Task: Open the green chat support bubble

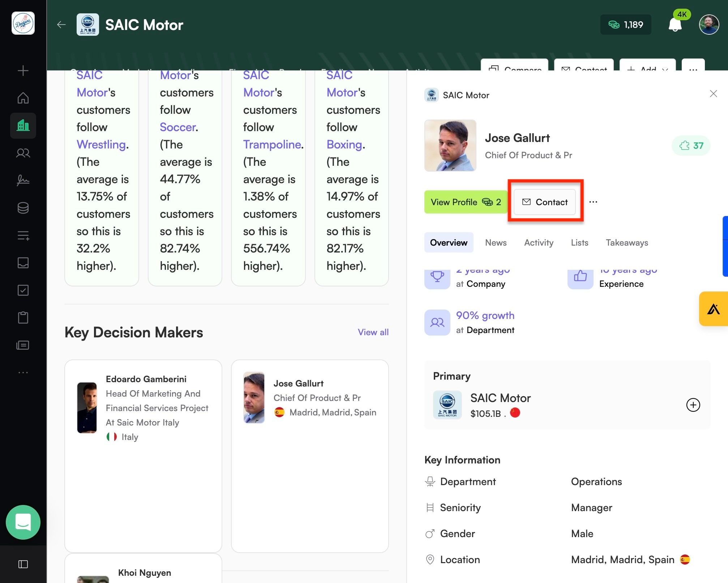Action: click(x=23, y=522)
